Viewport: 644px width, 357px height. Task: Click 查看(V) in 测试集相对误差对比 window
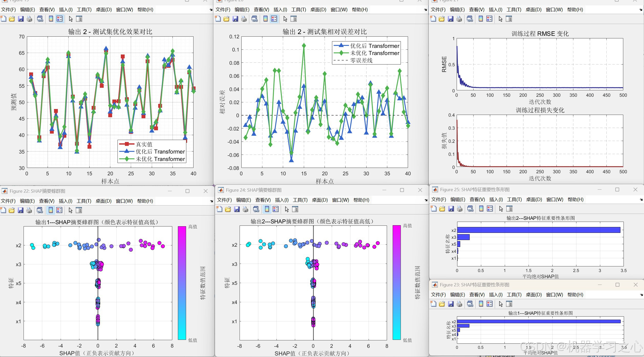click(x=261, y=10)
